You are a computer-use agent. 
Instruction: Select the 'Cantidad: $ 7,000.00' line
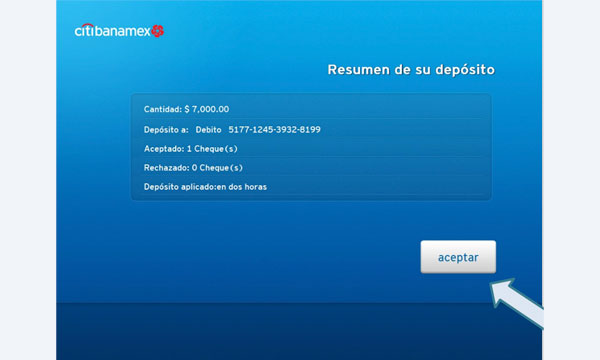coord(186,109)
